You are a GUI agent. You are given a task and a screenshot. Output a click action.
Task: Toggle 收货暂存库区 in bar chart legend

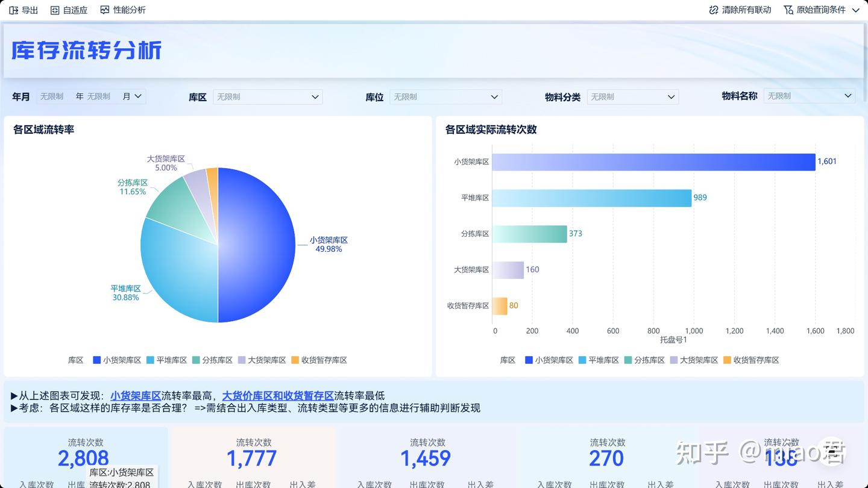click(x=752, y=360)
